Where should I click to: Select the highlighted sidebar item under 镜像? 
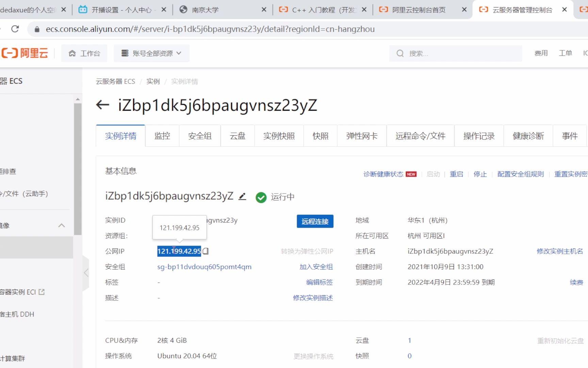click(36, 247)
